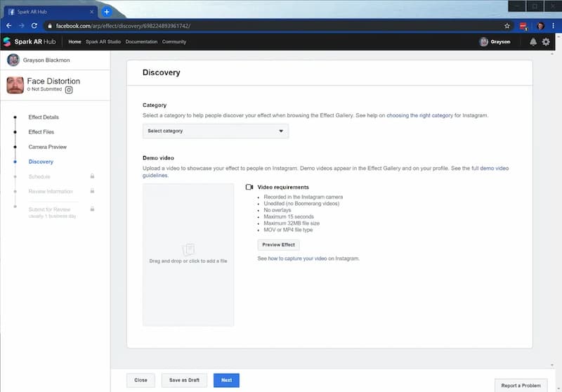Click the Grayson Blackmon account name
562x392 pixels.
pos(46,60)
